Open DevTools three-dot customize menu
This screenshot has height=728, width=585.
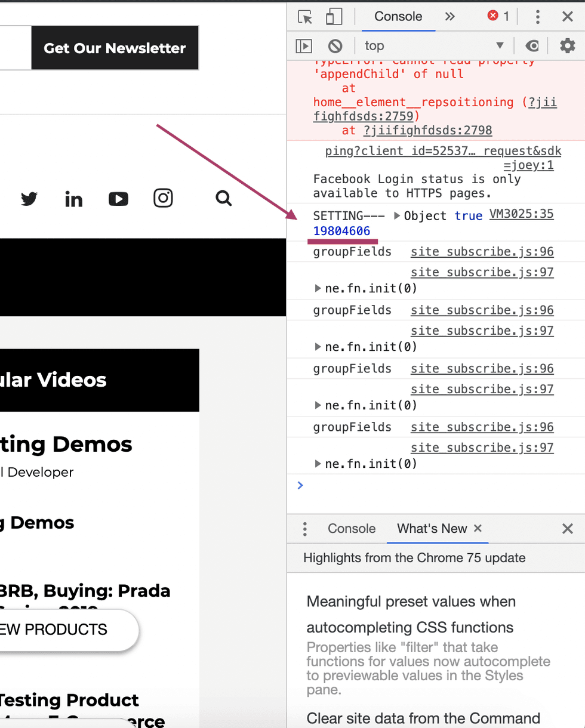(x=537, y=17)
